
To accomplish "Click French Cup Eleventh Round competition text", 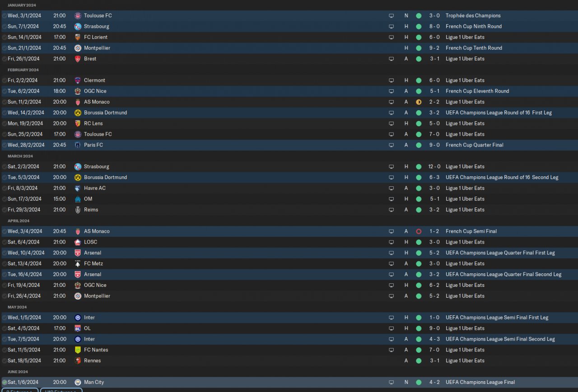I will 477,91.
